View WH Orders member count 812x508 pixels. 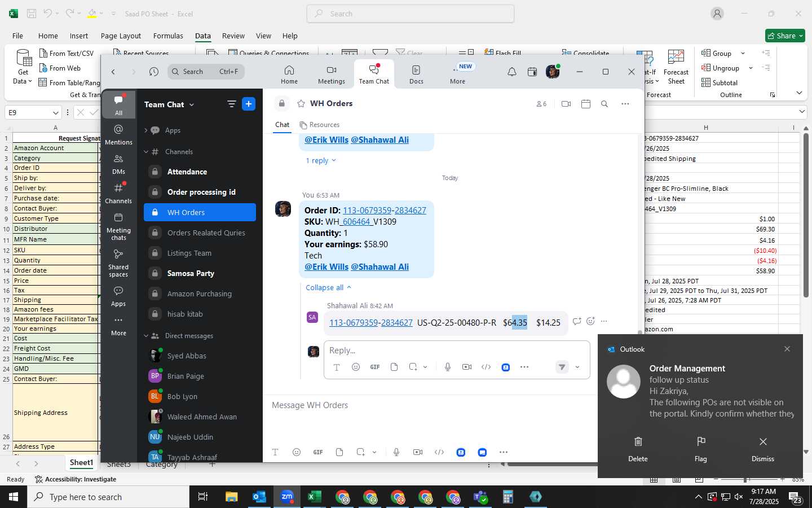pos(541,104)
